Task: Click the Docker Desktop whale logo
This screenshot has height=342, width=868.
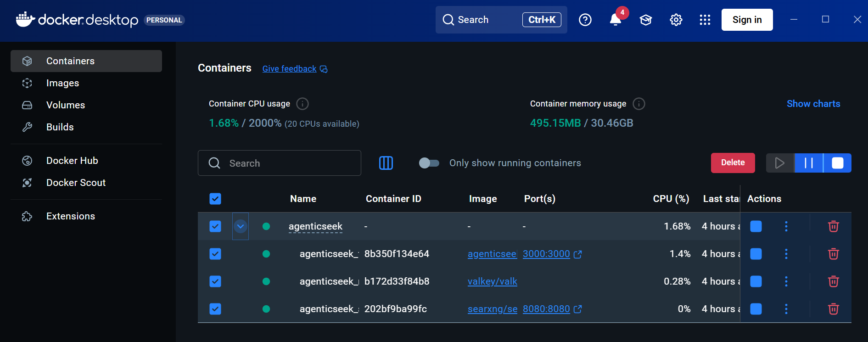Action: click(x=25, y=19)
